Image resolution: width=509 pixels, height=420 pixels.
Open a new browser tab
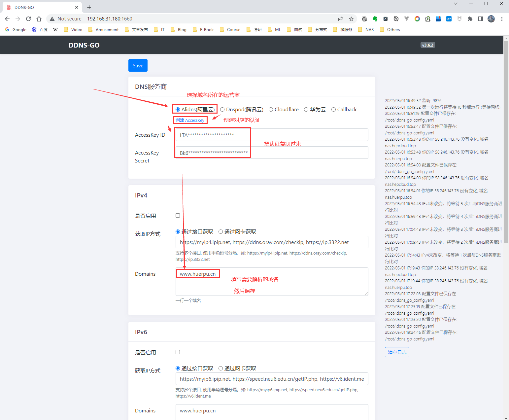pos(89,7)
